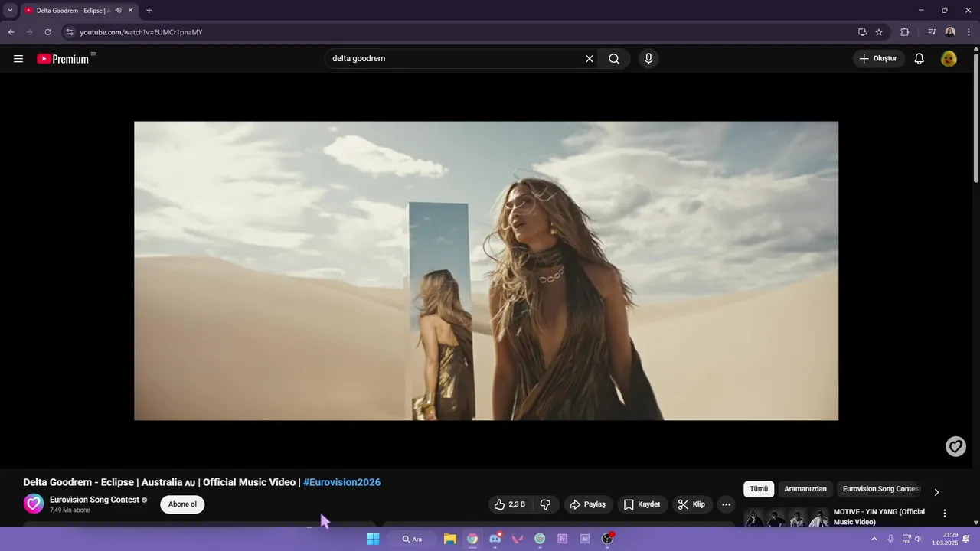Mute the tab via the speaker icon
The image size is (980, 551).
tap(118, 11)
